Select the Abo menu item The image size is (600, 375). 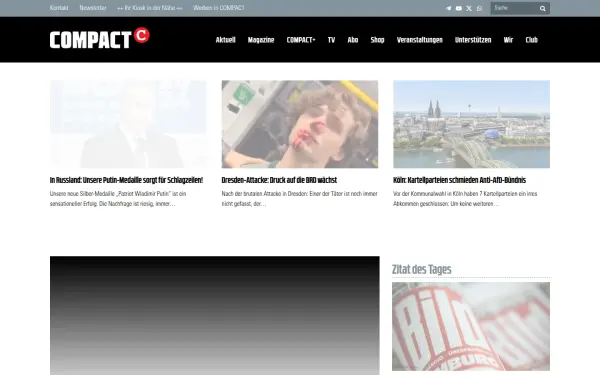click(x=353, y=40)
